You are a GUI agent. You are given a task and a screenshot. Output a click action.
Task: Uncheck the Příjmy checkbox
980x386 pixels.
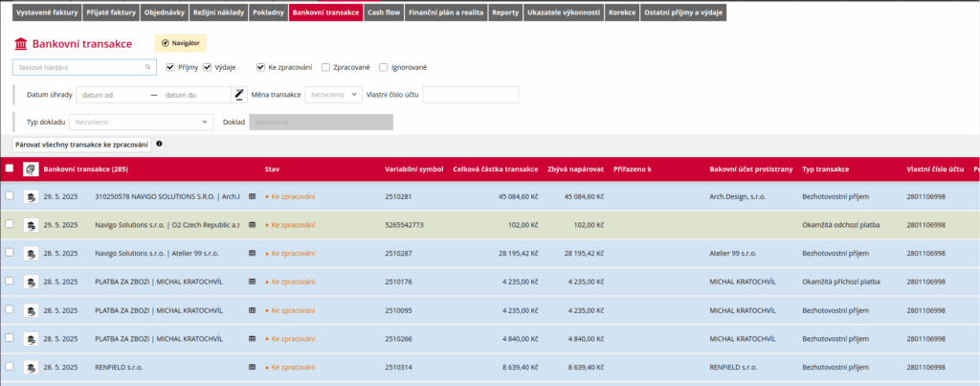pyautogui.click(x=170, y=67)
